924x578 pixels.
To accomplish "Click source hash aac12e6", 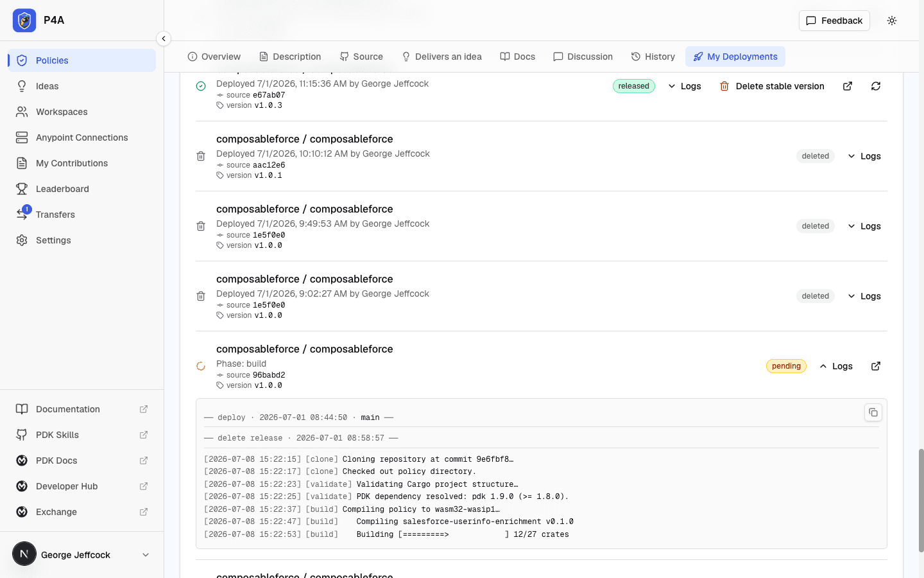I will tap(269, 165).
